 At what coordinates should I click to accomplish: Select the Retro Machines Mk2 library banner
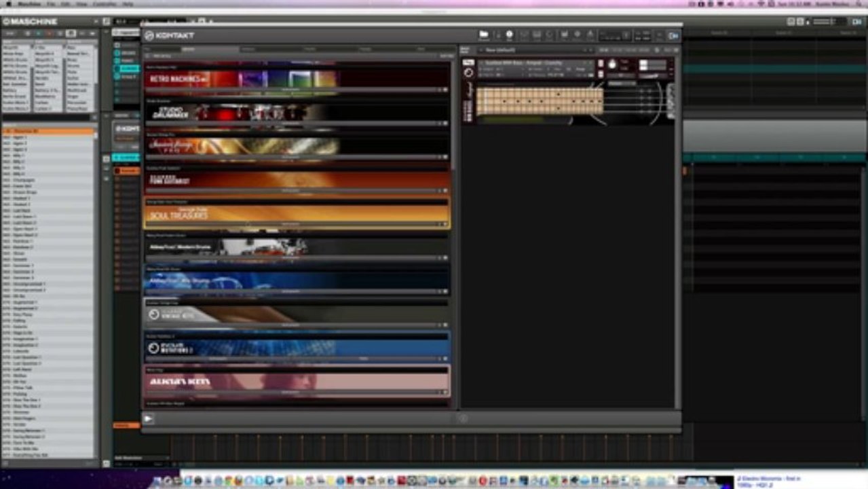coord(297,79)
